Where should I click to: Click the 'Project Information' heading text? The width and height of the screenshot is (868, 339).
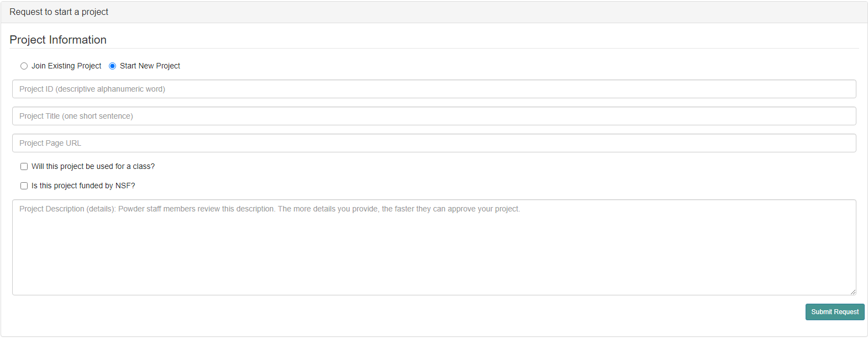pyautogui.click(x=58, y=40)
